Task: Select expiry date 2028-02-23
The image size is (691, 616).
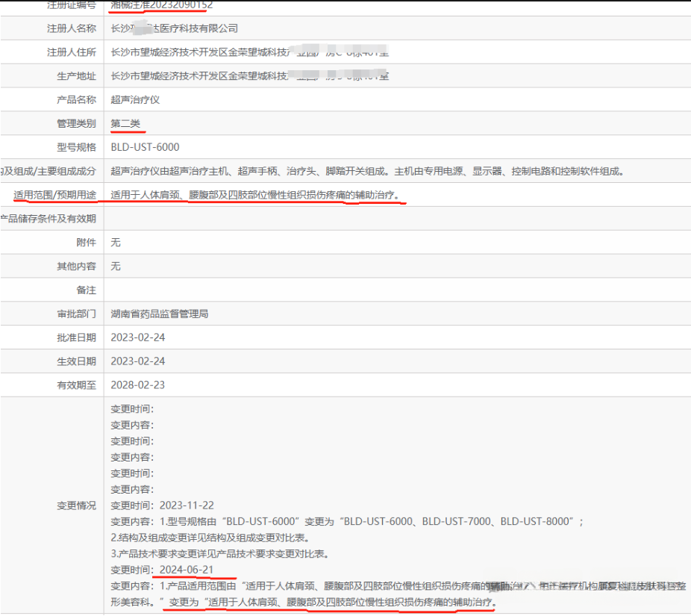Action: [x=138, y=385]
